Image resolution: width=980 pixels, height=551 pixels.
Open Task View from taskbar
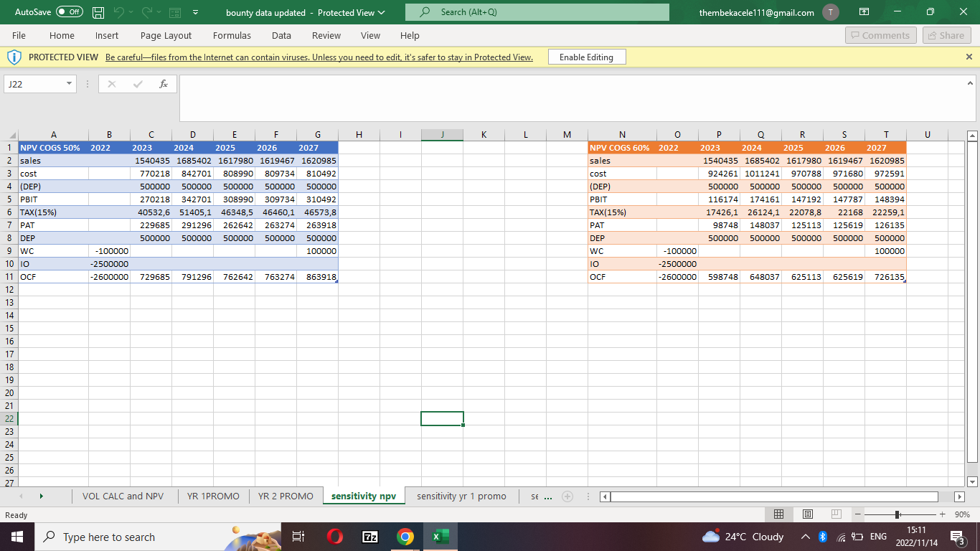(300, 537)
